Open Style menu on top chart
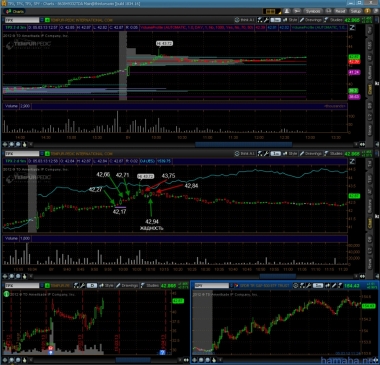 coord(290,20)
